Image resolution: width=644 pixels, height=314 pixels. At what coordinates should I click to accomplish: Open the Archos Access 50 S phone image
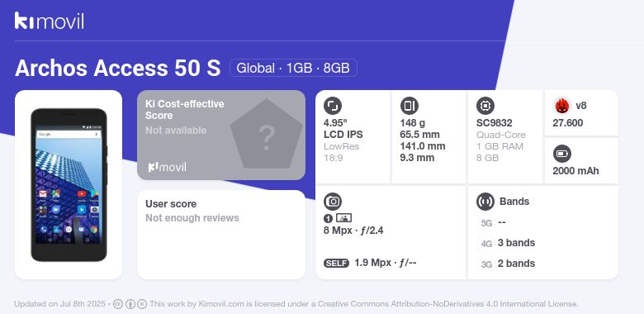click(x=69, y=184)
